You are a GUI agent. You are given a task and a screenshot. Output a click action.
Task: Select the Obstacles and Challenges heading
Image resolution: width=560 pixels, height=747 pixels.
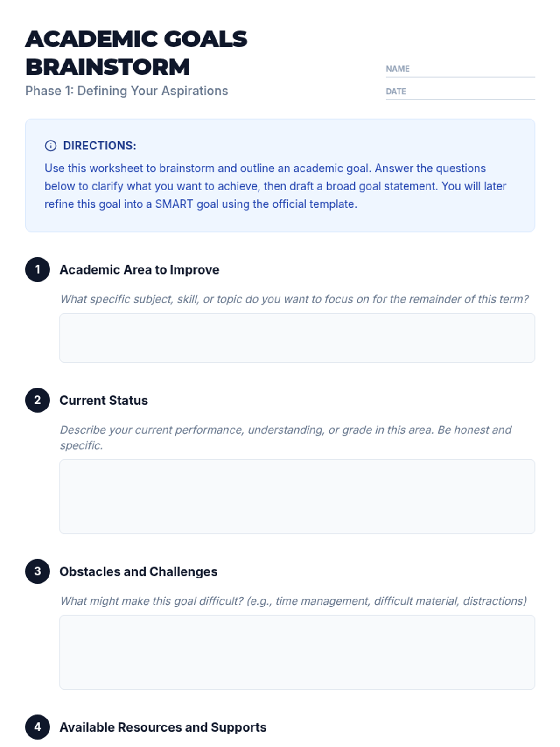click(138, 572)
